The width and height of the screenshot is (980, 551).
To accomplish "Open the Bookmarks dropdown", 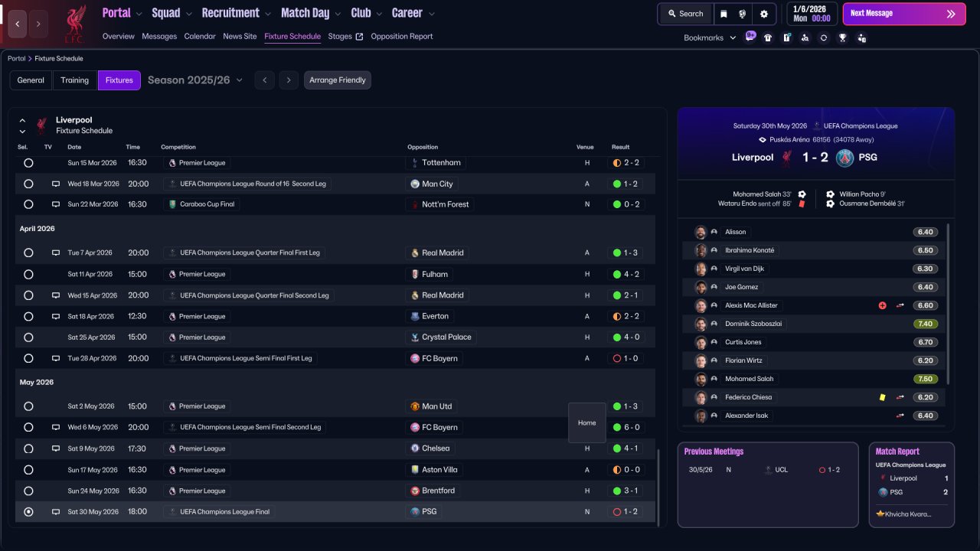I will (x=710, y=37).
